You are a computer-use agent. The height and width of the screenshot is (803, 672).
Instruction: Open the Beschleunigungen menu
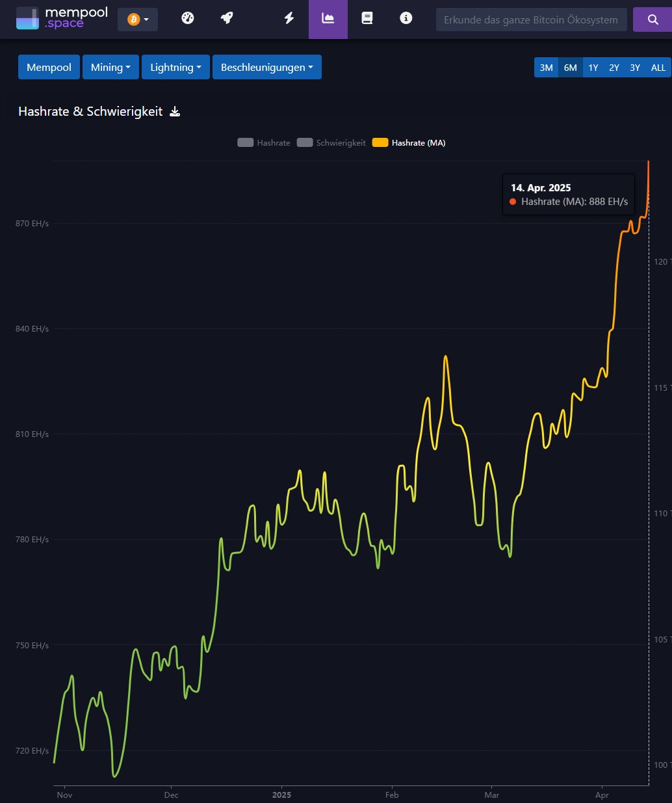point(266,67)
